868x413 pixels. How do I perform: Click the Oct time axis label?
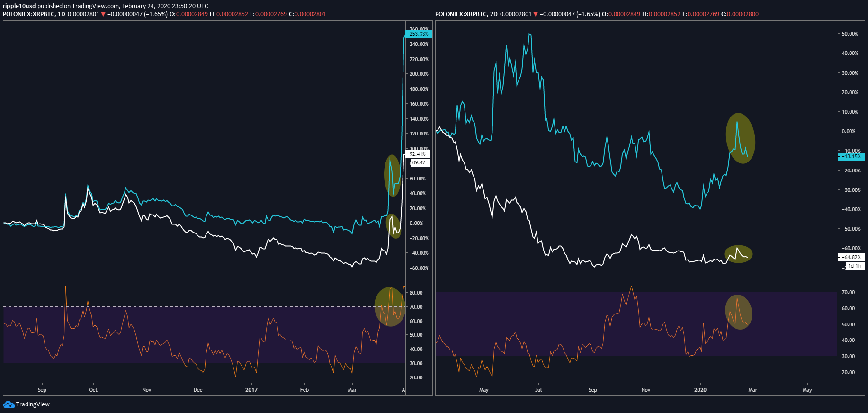(x=93, y=390)
